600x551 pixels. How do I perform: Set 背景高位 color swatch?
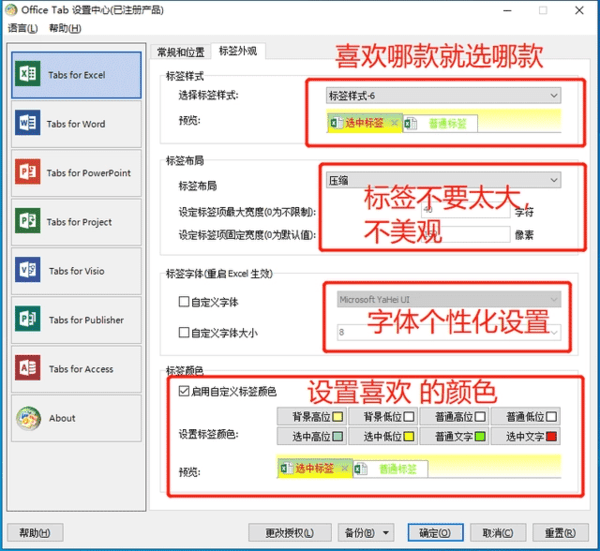(x=338, y=417)
